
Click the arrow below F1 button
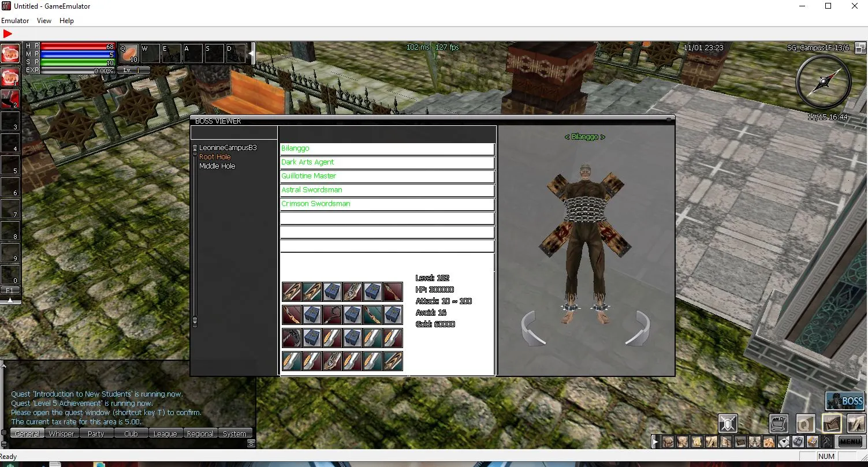(x=10, y=300)
